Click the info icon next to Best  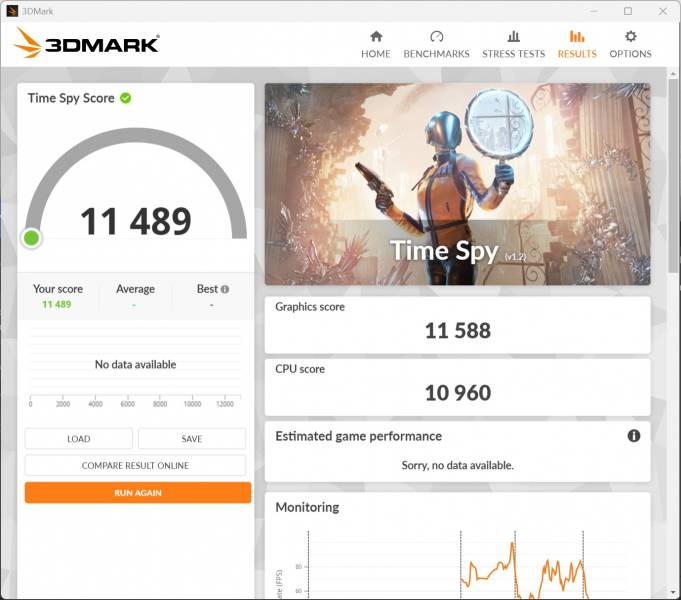(225, 289)
